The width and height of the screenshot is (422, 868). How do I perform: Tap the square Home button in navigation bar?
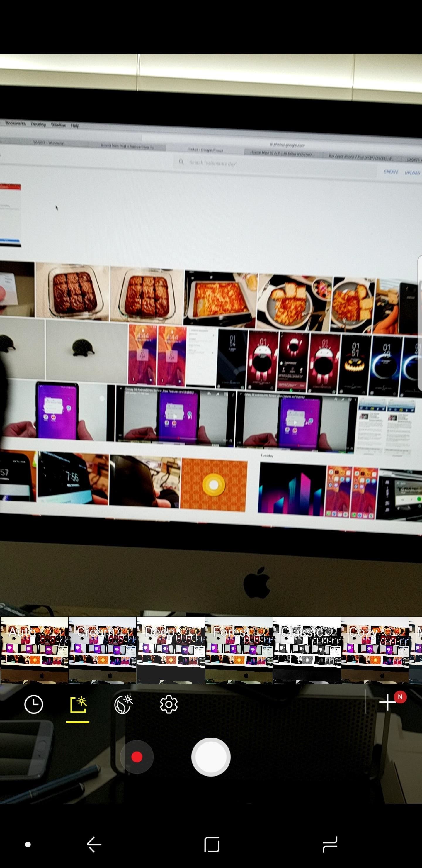[212, 845]
